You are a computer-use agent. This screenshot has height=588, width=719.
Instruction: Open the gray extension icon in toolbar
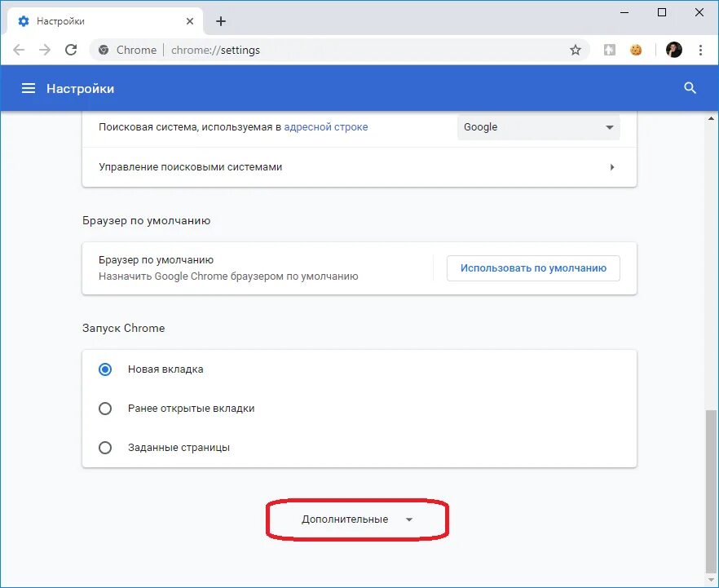tap(610, 50)
